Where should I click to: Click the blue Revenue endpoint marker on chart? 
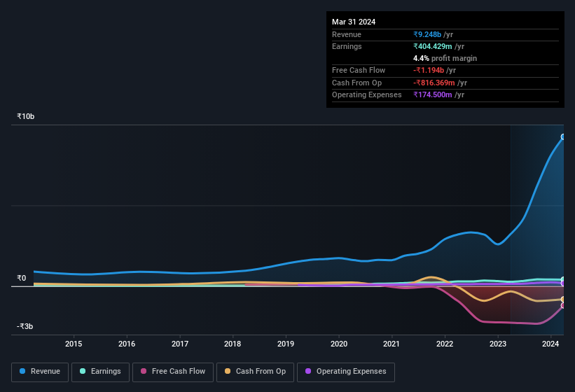coord(563,137)
